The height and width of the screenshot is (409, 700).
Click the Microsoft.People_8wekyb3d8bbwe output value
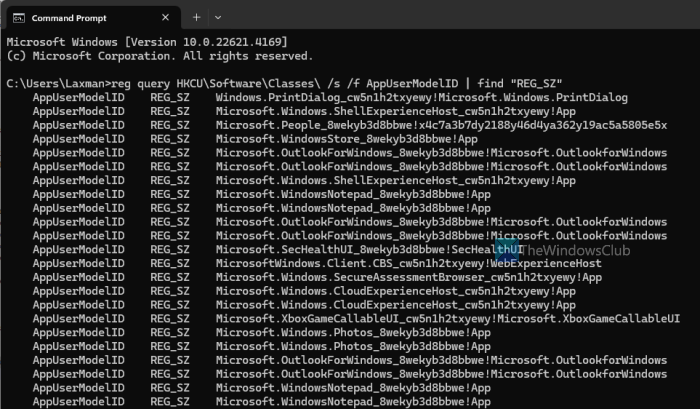441,125
